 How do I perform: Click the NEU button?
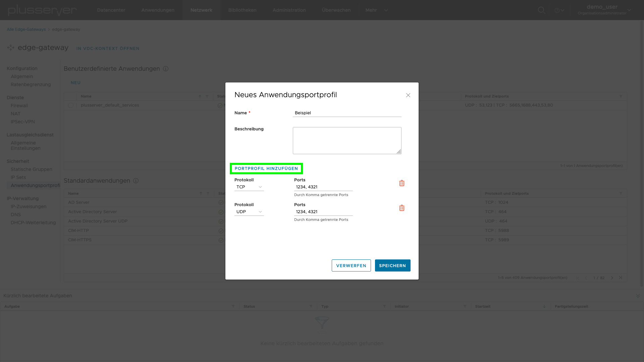(75, 83)
